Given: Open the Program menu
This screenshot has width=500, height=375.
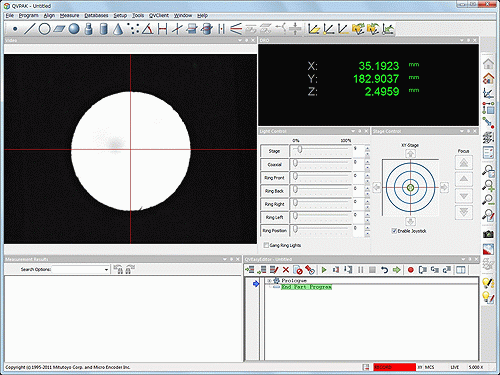Looking at the screenshot, I should (x=28, y=15).
